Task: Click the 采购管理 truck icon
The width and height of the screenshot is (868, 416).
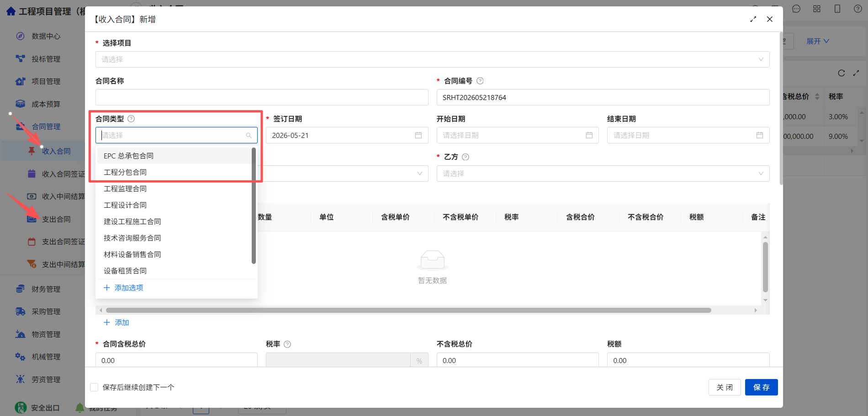Action: pyautogui.click(x=20, y=311)
